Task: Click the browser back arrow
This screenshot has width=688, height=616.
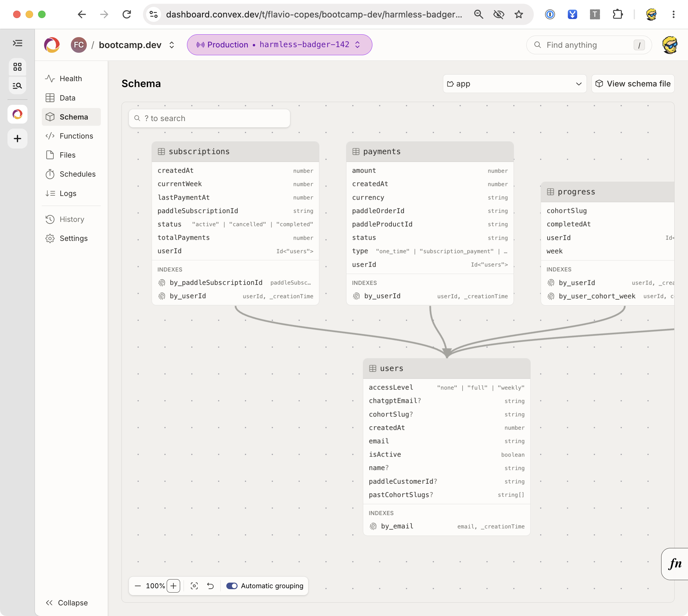Action: pyautogui.click(x=81, y=14)
